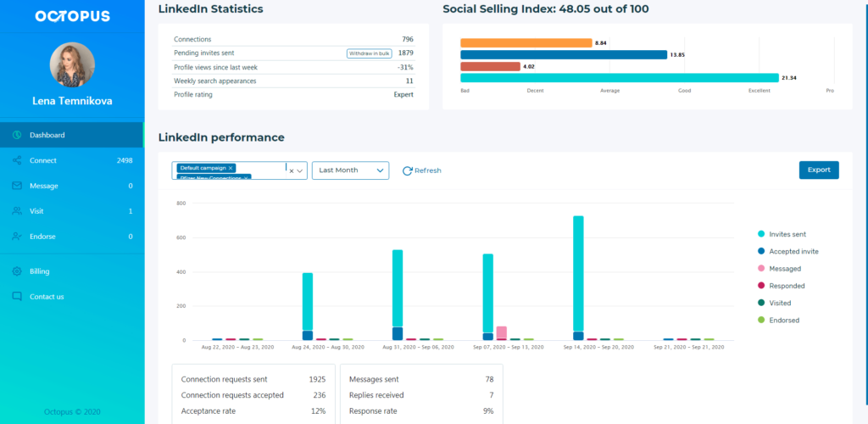This screenshot has width=868, height=424.
Task: Click the Withdraw in bulk button
Action: click(x=368, y=53)
